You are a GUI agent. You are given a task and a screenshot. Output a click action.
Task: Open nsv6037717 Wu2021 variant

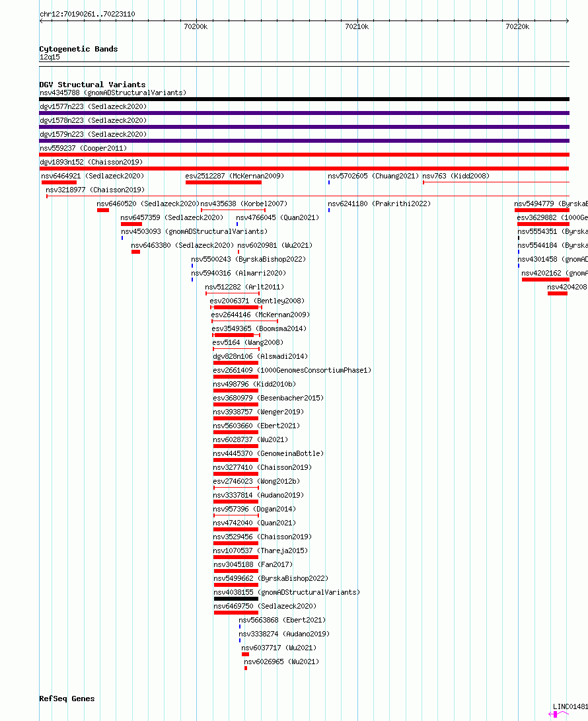pos(279,648)
